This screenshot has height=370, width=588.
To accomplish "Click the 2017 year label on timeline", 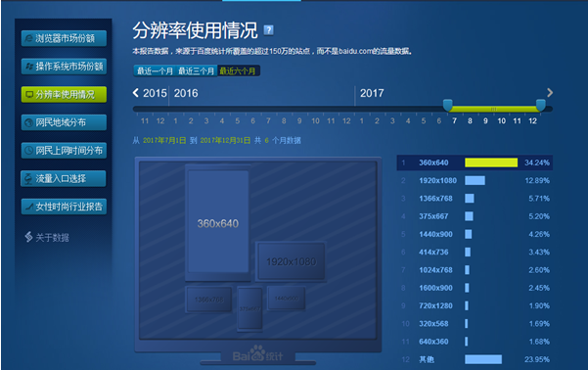I will 372,93.
